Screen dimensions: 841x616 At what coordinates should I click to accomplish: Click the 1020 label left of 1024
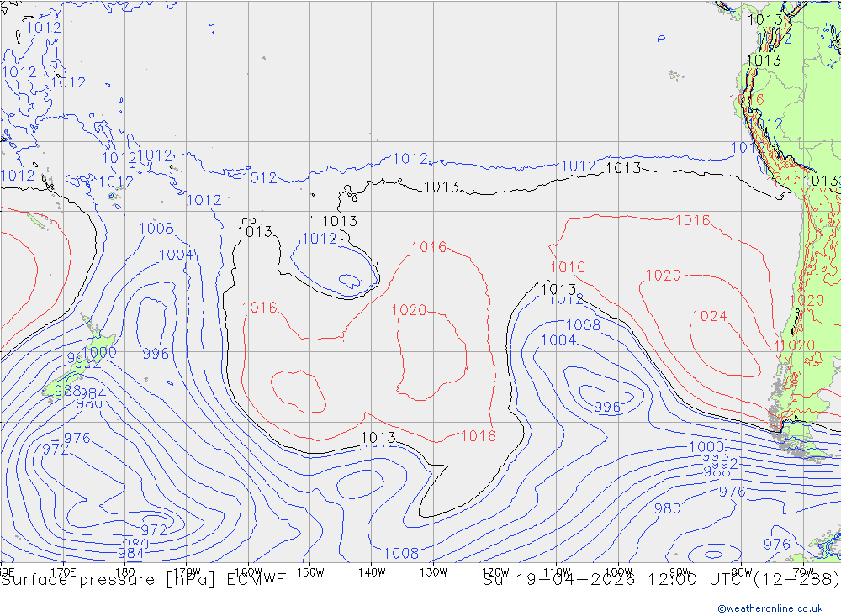point(664,276)
